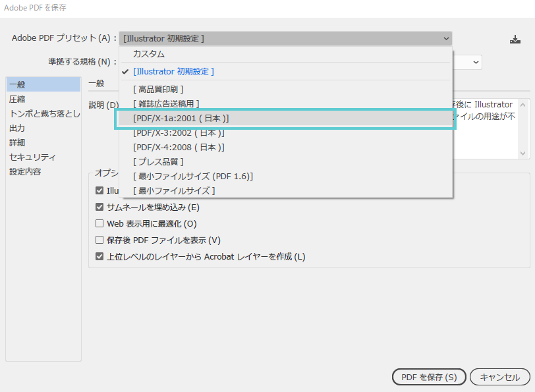535x392 pixels.
Task: Select [PDF/X-4:2008 (日本)] preset
Action: tap(179, 148)
